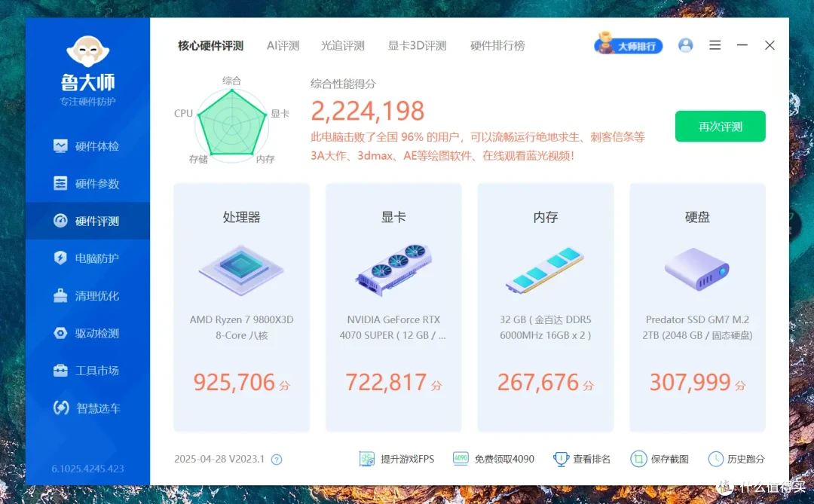
Task: Click the version date 2025-04-28 V2023.1
Action: 219,459
